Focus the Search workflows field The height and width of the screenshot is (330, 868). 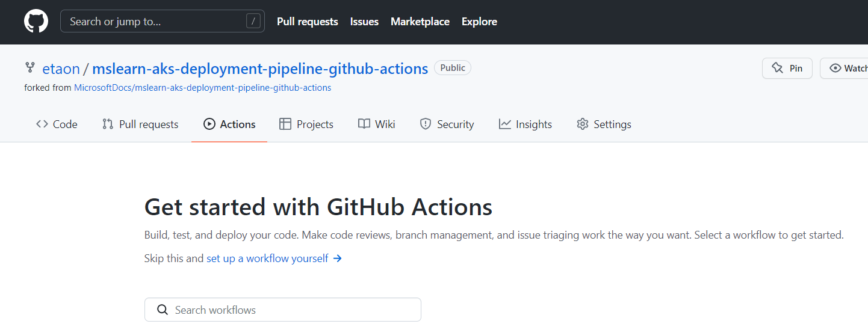point(283,310)
